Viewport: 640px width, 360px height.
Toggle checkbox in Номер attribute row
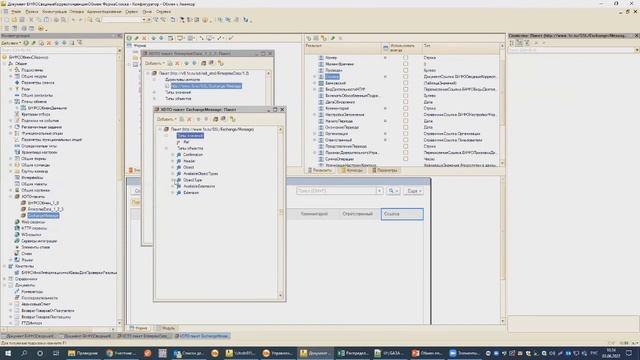[x=405, y=58]
